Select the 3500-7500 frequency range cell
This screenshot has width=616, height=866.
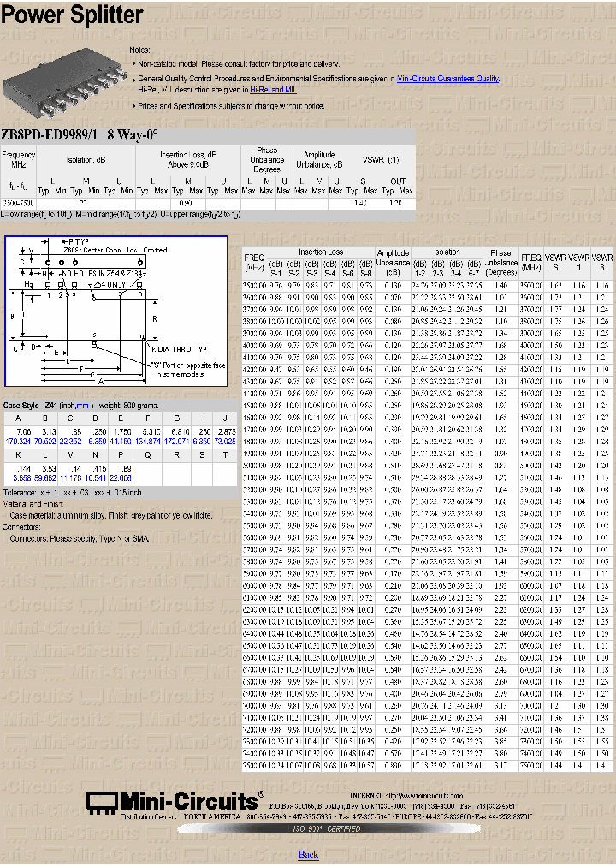pos(18,204)
